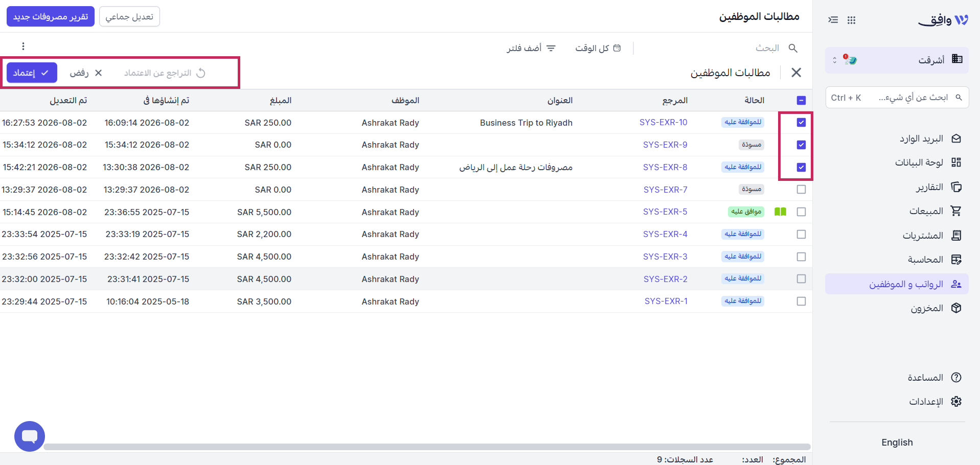Open المبيعات sales menu

[936, 211]
